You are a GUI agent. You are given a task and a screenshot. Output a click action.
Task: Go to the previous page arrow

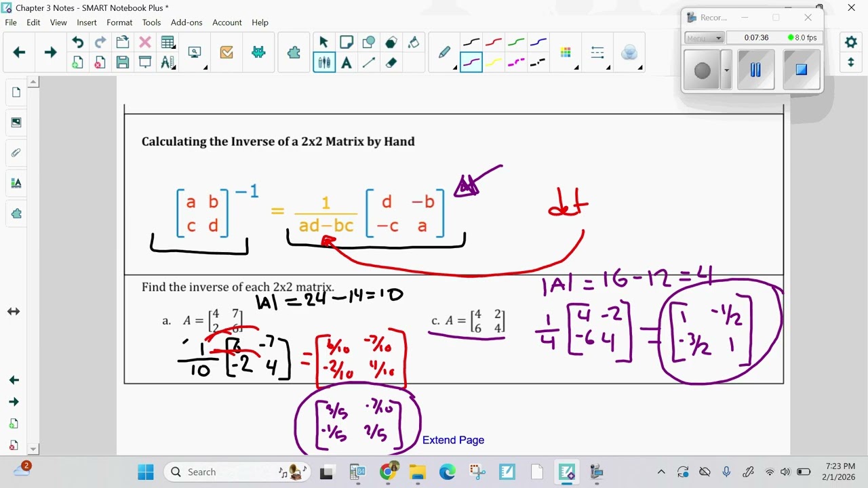19,52
